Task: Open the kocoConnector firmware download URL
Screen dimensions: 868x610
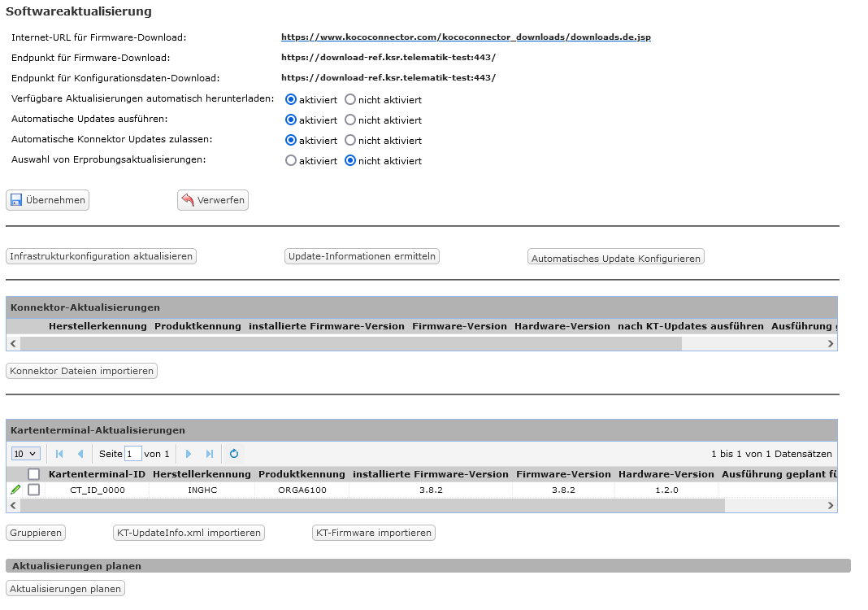Action: pyautogui.click(x=466, y=37)
